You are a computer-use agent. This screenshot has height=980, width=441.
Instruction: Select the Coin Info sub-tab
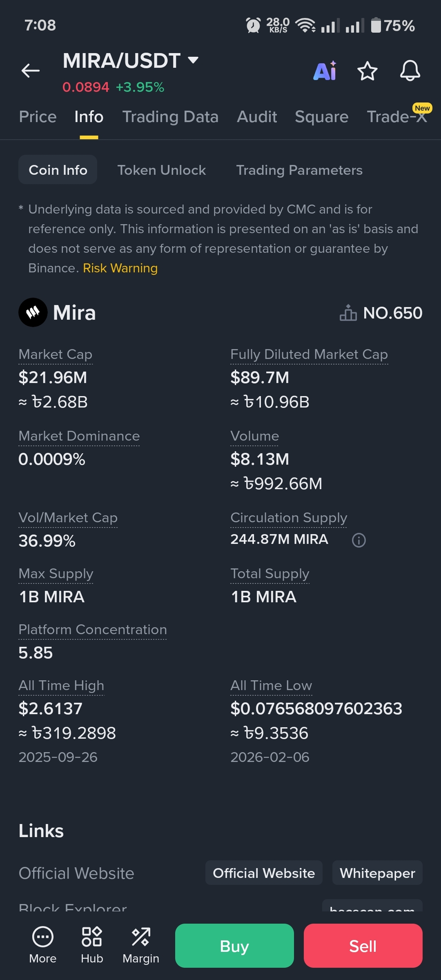click(x=58, y=170)
